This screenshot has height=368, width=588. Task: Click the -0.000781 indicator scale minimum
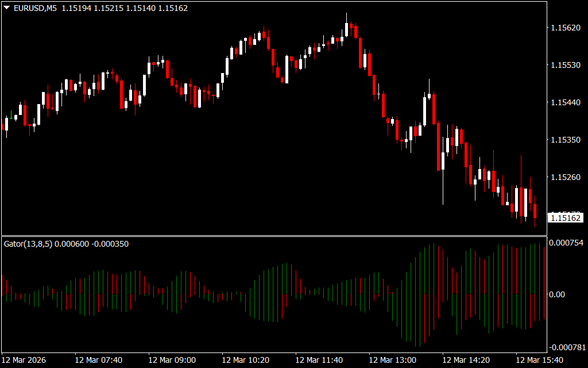coord(567,347)
